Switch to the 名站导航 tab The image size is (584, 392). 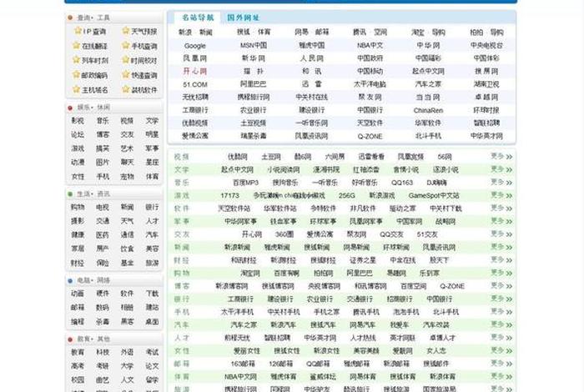coord(198,18)
